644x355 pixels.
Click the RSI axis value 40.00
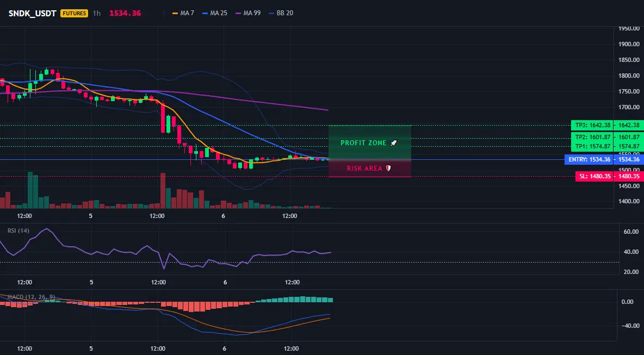[632, 252]
